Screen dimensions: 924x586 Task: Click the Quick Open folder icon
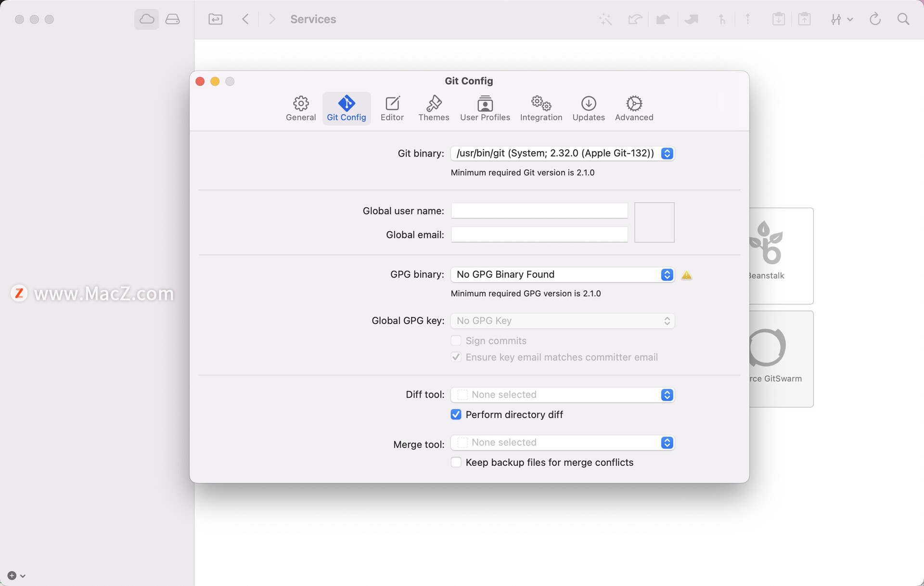click(215, 19)
